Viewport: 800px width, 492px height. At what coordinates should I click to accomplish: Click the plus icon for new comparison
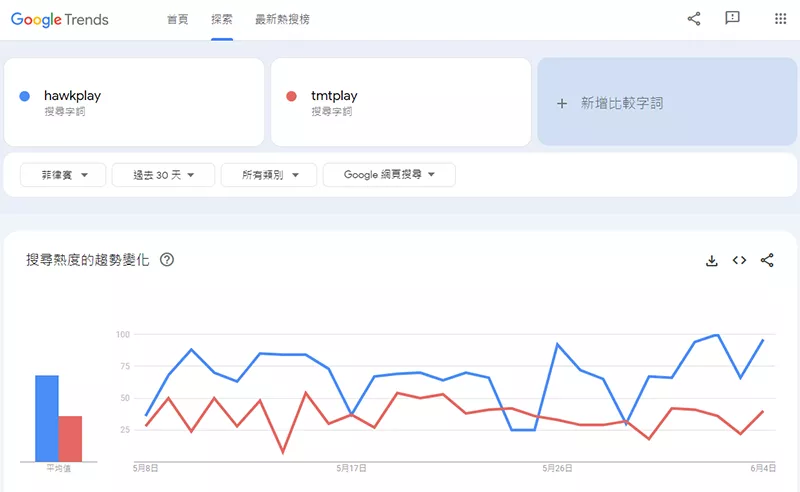(562, 104)
